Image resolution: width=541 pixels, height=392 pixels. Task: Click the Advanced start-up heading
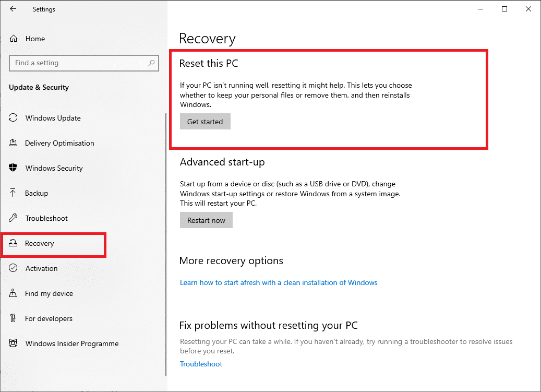[222, 162]
